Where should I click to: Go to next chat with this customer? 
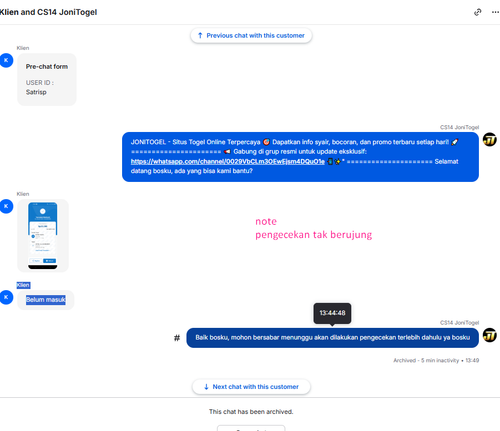pos(251,387)
